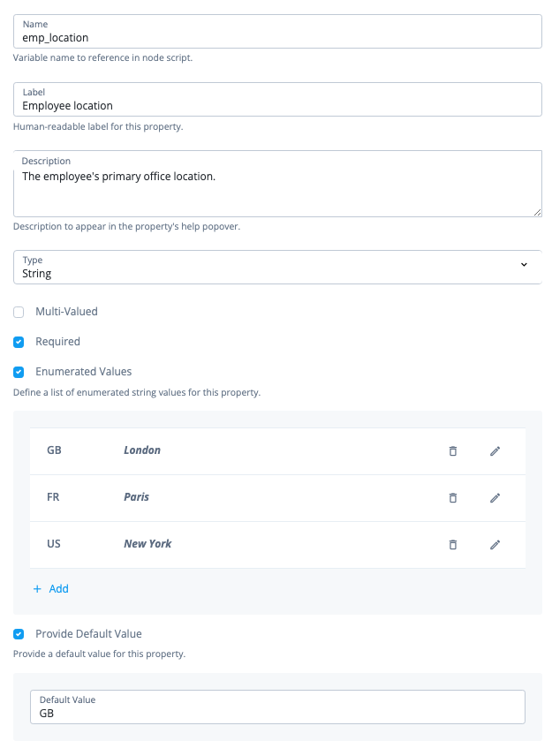Click the Type dropdown chevron arrow
Image resolution: width=552 pixels, height=756 pixels.
524,265
